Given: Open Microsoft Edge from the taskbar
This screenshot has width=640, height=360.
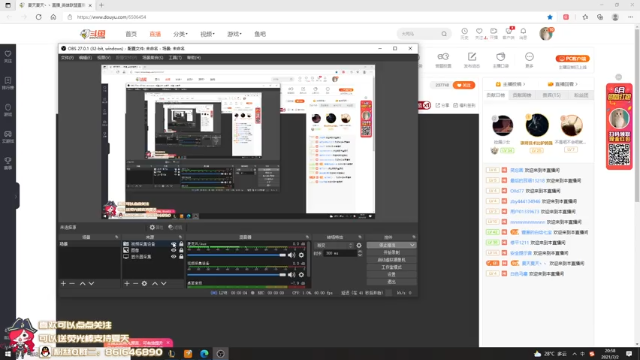Looking at the screenshot, I should [204, 353].
